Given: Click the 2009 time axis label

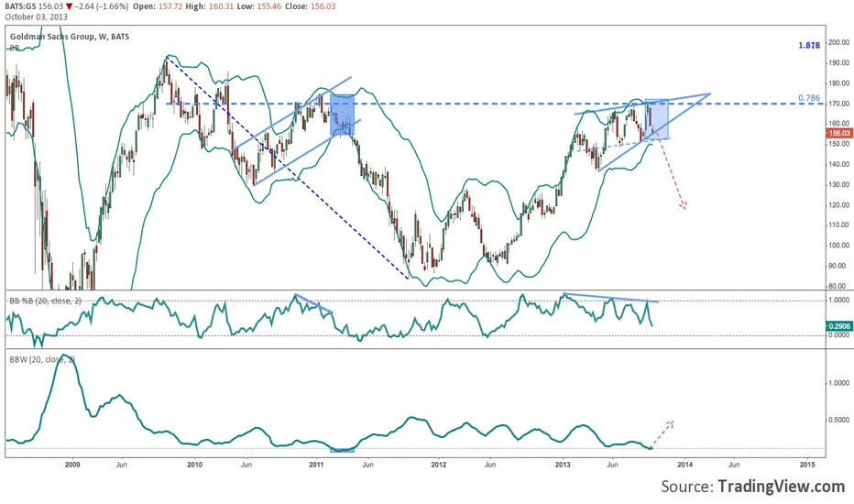Looking at the screenshot, I should [x=72, y=465].
